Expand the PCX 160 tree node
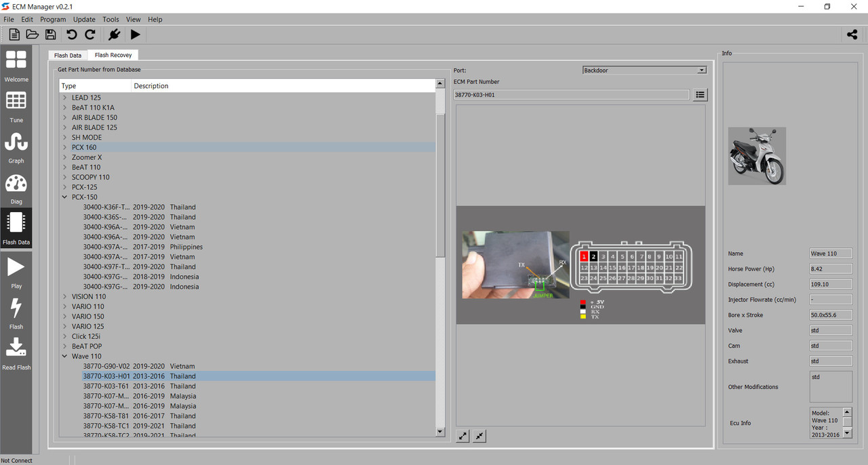Screen dimensions: 868x465 point(65,147)
